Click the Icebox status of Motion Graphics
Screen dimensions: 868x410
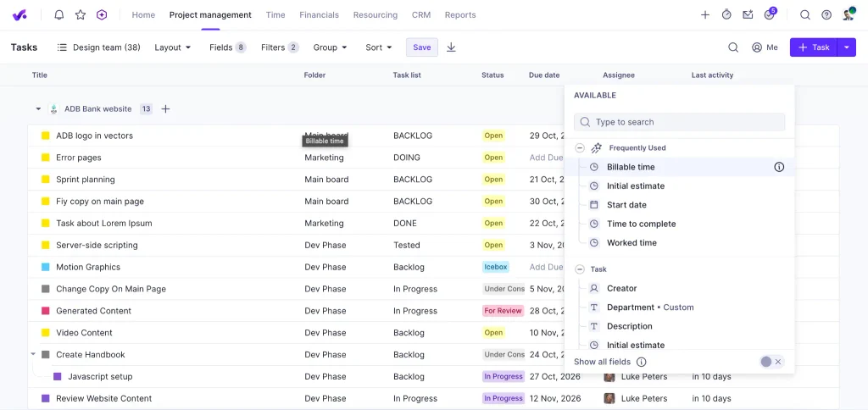pos(495,267)
